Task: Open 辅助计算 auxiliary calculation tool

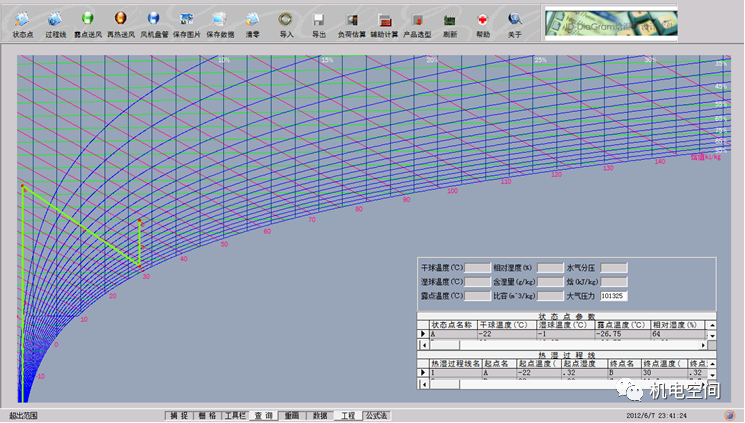Action: pos(384,25)
